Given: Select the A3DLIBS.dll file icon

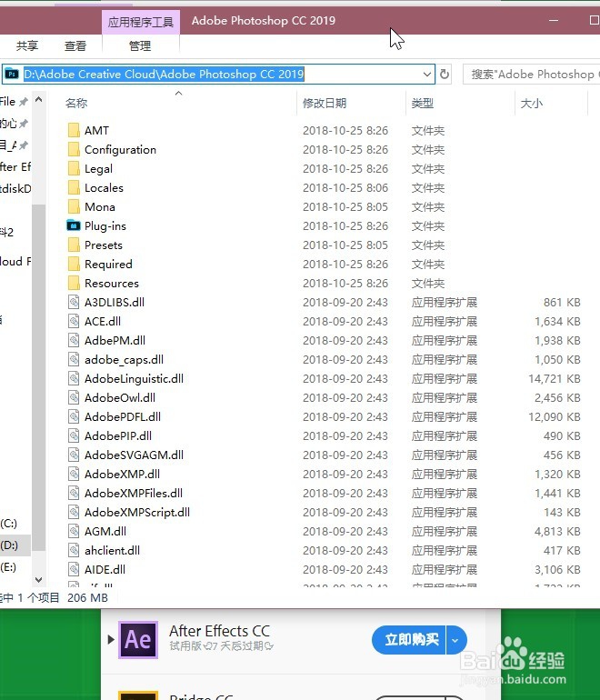Looking at the screenshot, I should point(74,302).
